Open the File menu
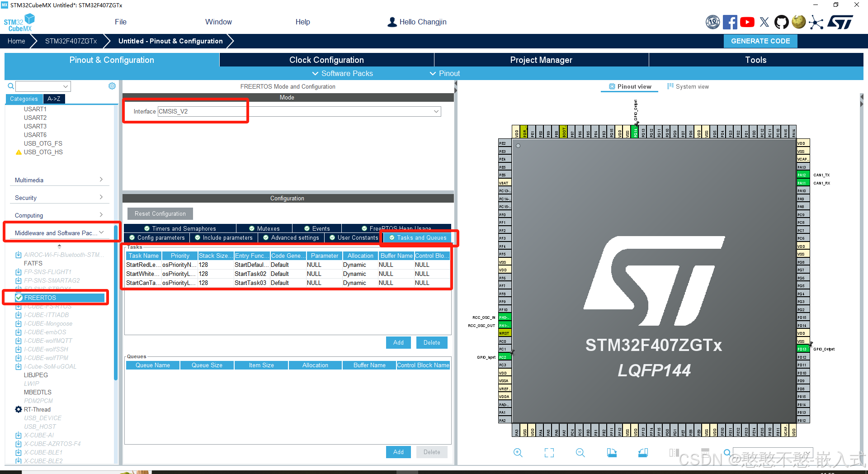Viewport: 868px width, 474px height. [121, 22]
